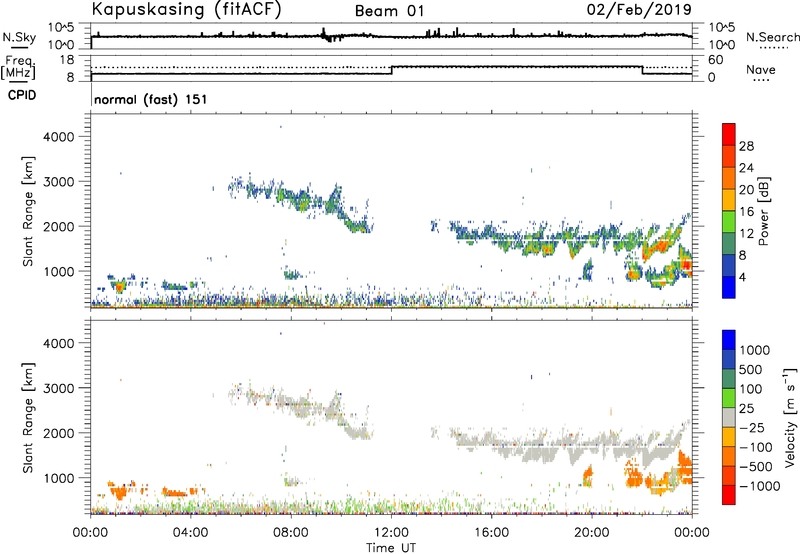Click the 'Beam 01' label
The width and height of the screenshot is (800, 554).
(389, 11)
